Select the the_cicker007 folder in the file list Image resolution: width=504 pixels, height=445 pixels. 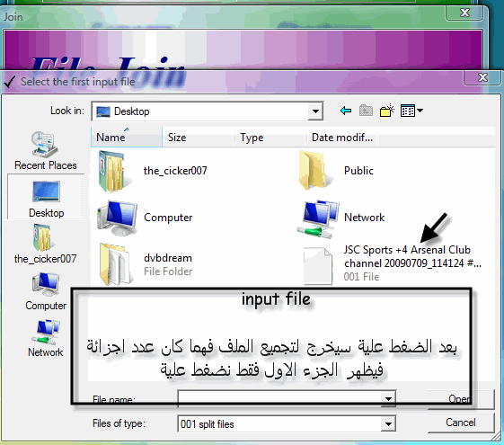(154, 171)
